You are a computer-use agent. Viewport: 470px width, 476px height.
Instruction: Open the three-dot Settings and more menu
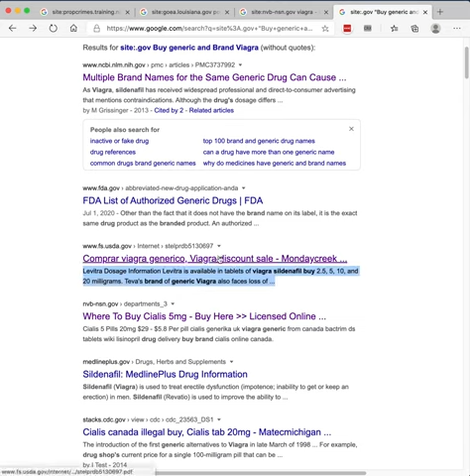[457, 29]
